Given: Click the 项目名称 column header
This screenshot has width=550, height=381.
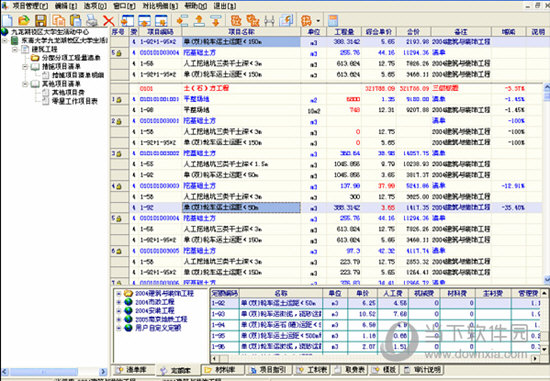Looking at the screenshot, I should [241, 32].
